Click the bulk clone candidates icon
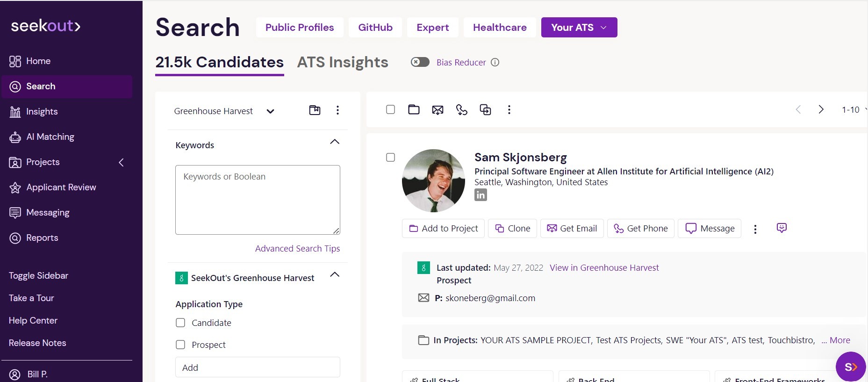The height and width of the screenshot is (382, 868). coord(485,110)
